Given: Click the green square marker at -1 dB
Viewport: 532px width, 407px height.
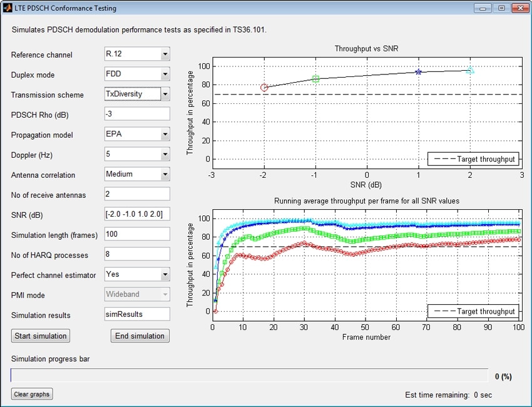Looking at the screenshot, I should [x=316, y=79].
